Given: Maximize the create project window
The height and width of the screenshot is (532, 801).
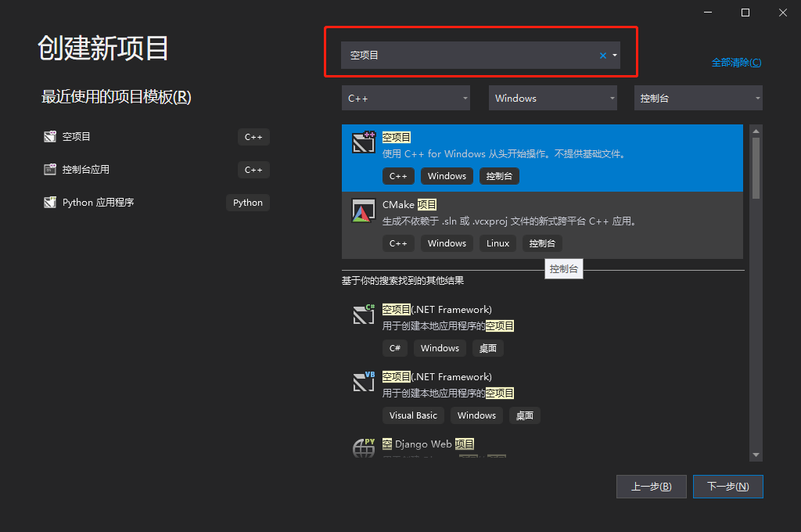Looking at the screenshot, I should pyautogui.click(x=745, y=13).
